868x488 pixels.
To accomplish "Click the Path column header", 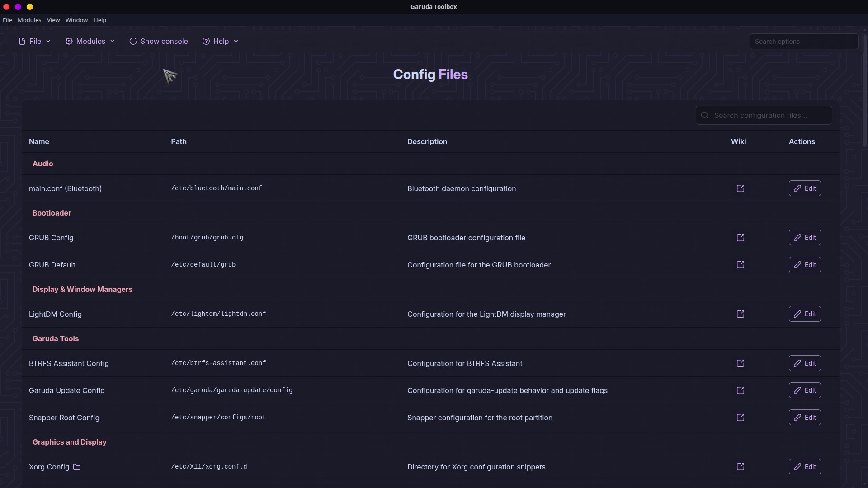I will point(179,141).
